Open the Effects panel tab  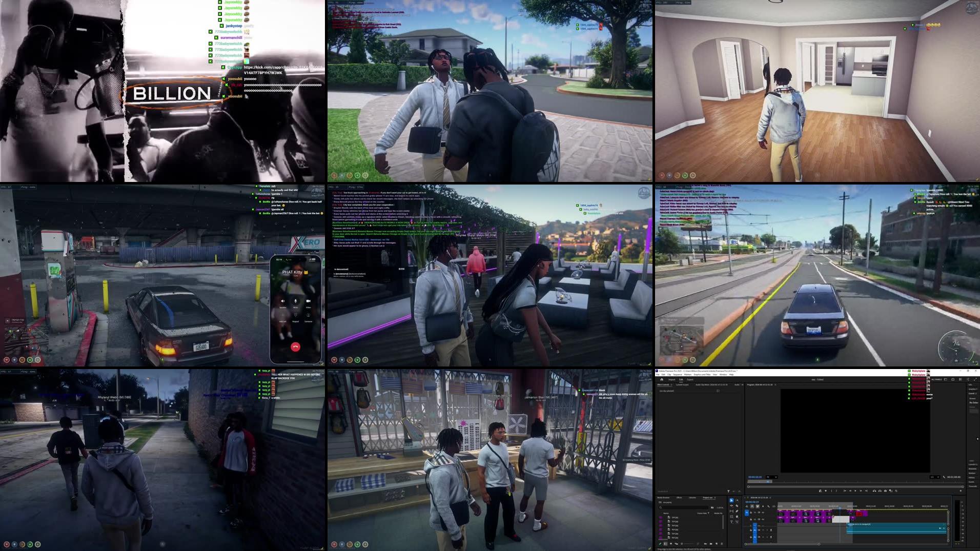pos(679,498)
